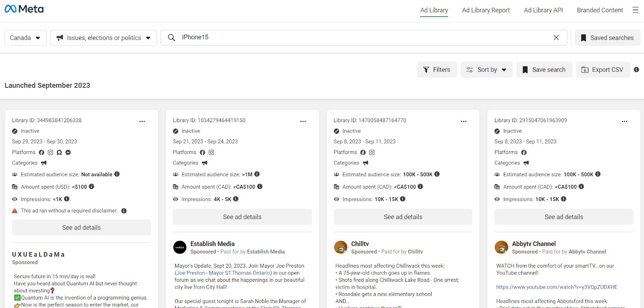Open options menu for ad 2915047061963909
The width and height of the screenshot is (644, 308).
tap(625, 121)
